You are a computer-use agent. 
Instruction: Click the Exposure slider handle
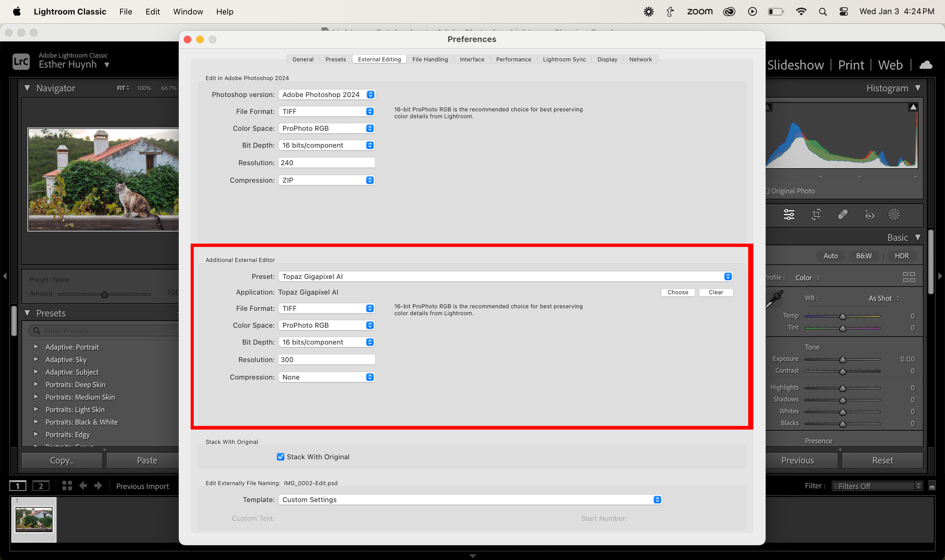tap(842, 360)
